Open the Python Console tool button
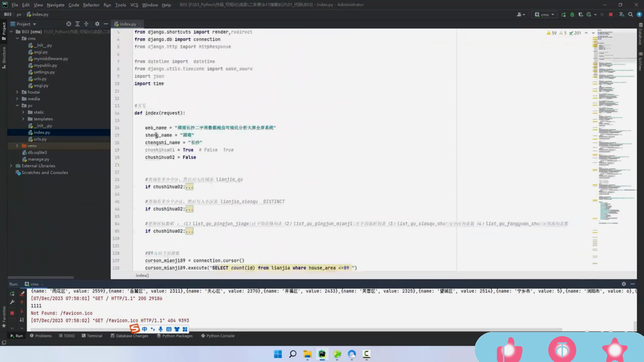 (218, 336)
